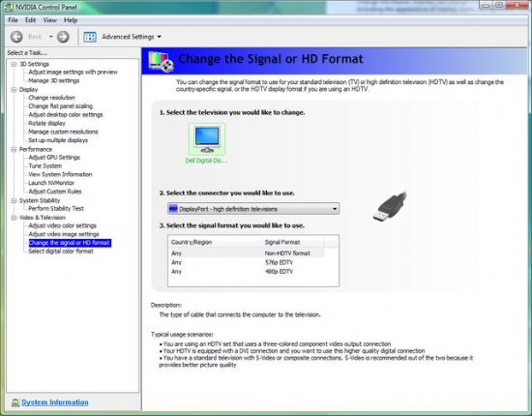Click the Forward arrow icon
This screenshot has width=532, height=416.
(63, 37)
